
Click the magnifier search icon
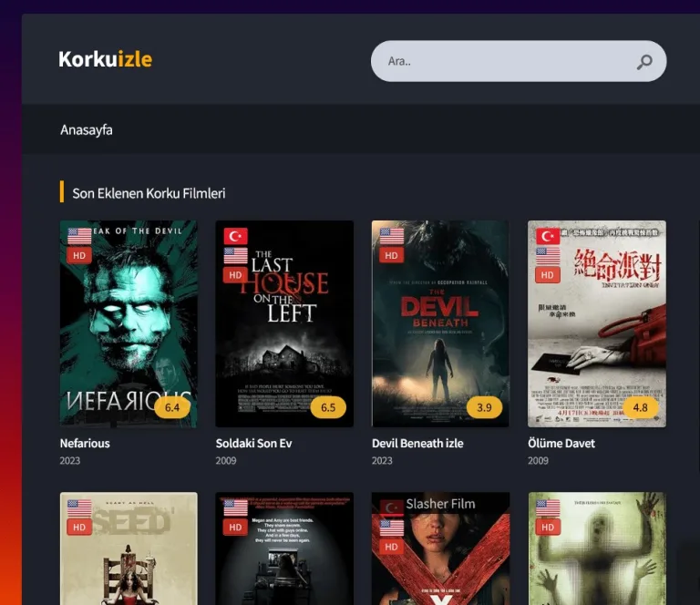(644, 62)
